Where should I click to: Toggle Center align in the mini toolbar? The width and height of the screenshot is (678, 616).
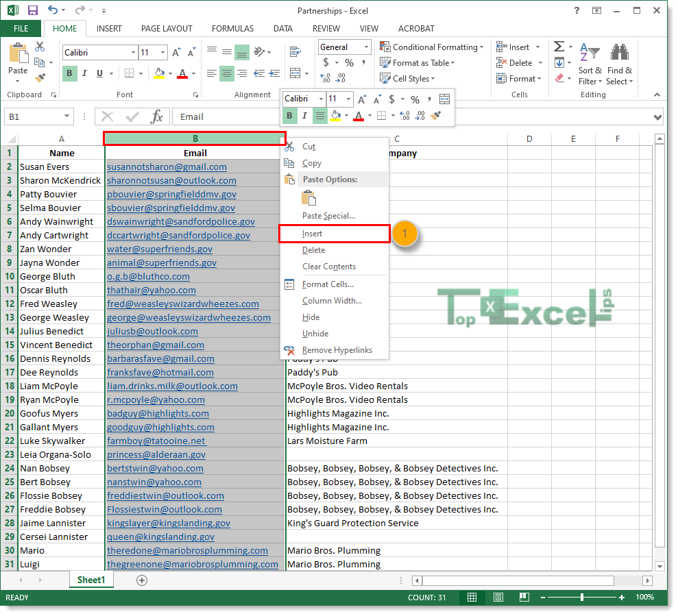point(320,115)
